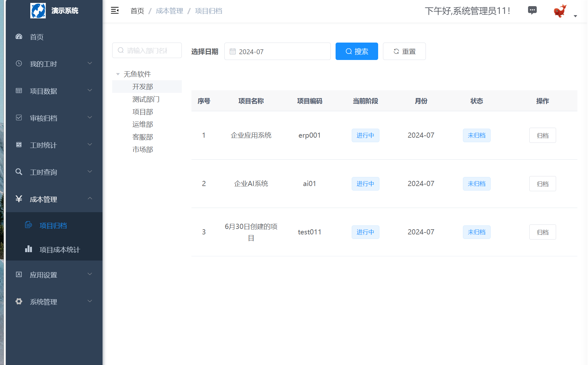Image resolution: width=588 pixels, height=365 pixels.
Task: Go to 首页 in the breadcrumb
Action: (137, 11)
